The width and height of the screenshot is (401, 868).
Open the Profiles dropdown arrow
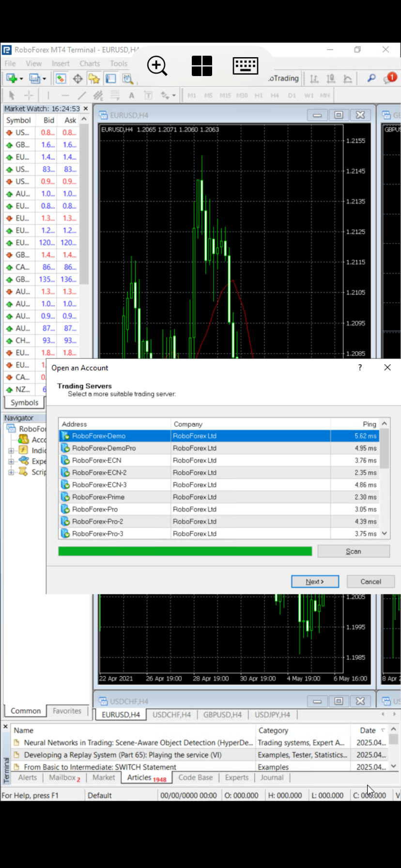[x=44, y=78]
